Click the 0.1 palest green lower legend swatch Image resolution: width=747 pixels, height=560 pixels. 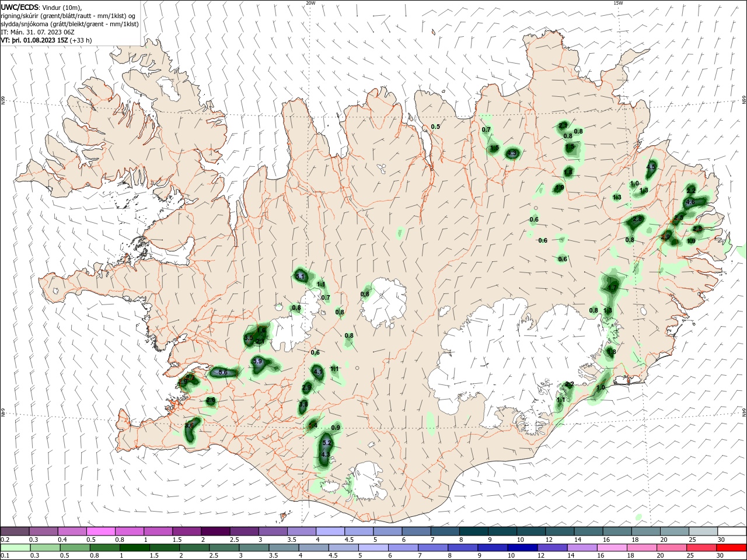(x=15, y=548)
